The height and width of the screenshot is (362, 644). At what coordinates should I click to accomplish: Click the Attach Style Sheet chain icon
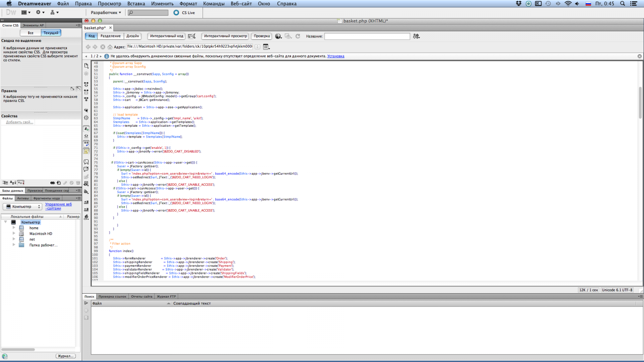click(x=52, y=183)
